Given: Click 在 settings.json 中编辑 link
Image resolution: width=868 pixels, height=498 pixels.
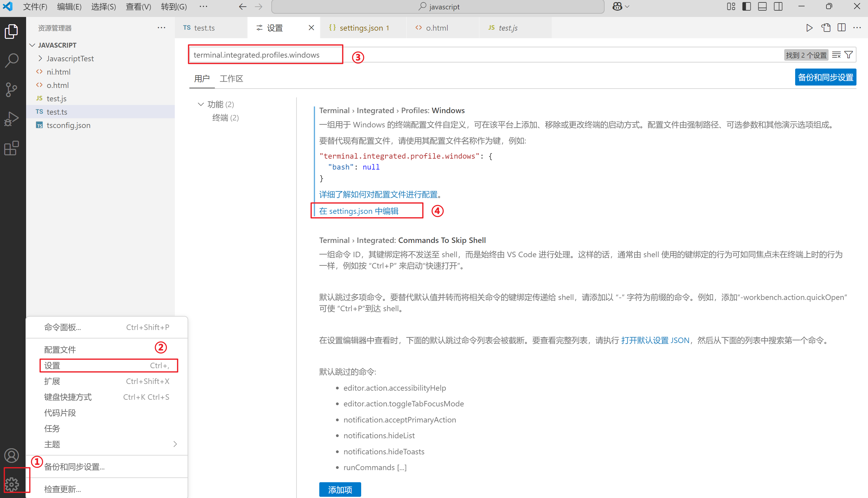Looking at the screenshot, I should tap(359, 211).
